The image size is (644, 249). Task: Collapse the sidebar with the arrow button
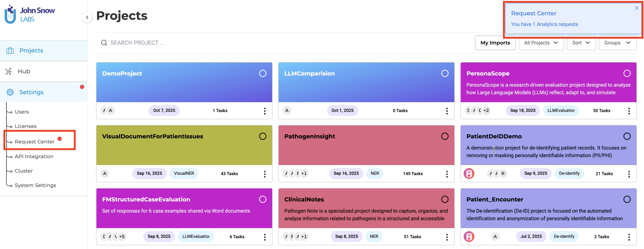87,17
